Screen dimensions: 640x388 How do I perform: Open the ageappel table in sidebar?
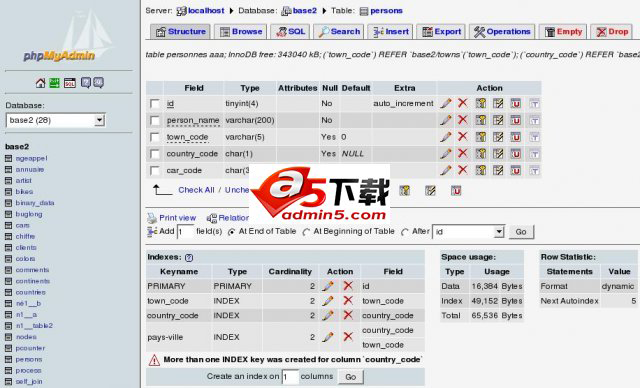(x=31, y=158)
